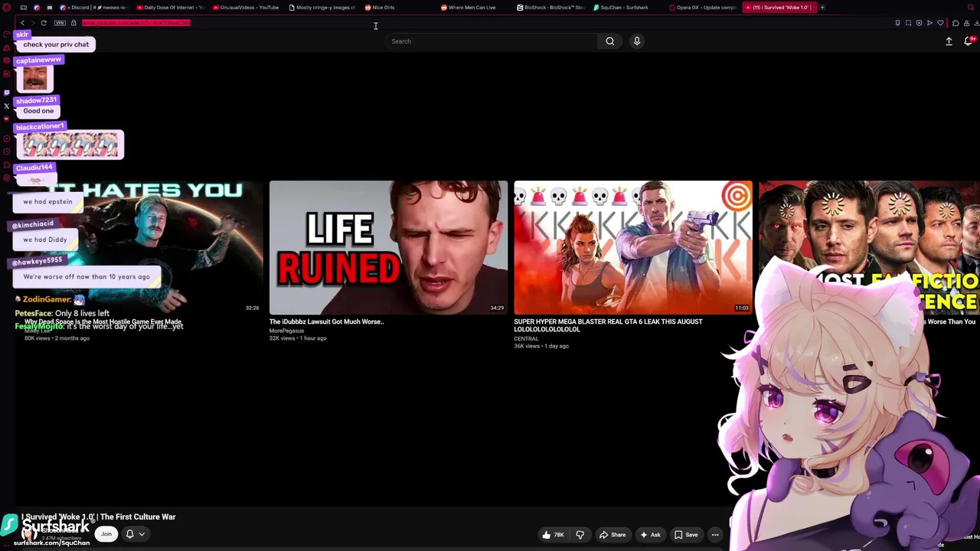Start voice search with microphone icon
980x551 pixels.
click(637, 41)
